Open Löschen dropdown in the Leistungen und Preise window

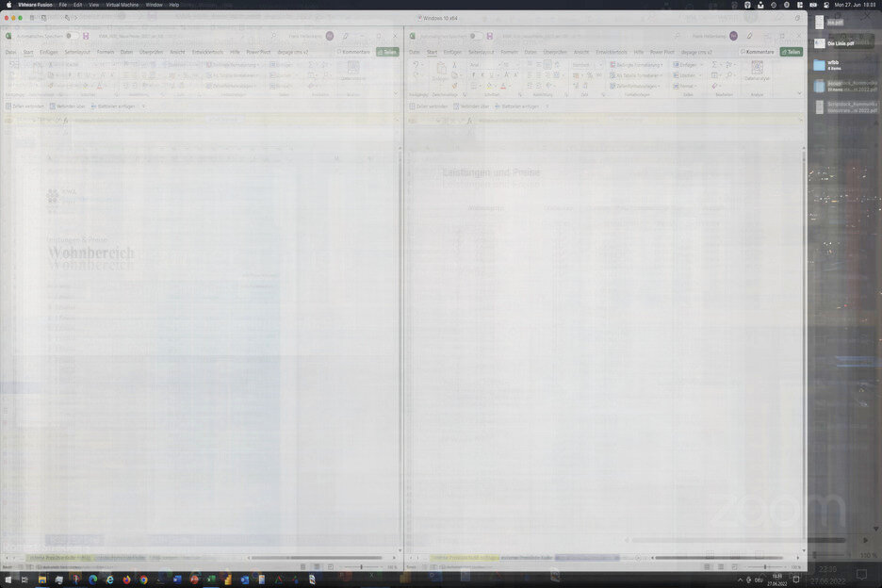[686, 75]
